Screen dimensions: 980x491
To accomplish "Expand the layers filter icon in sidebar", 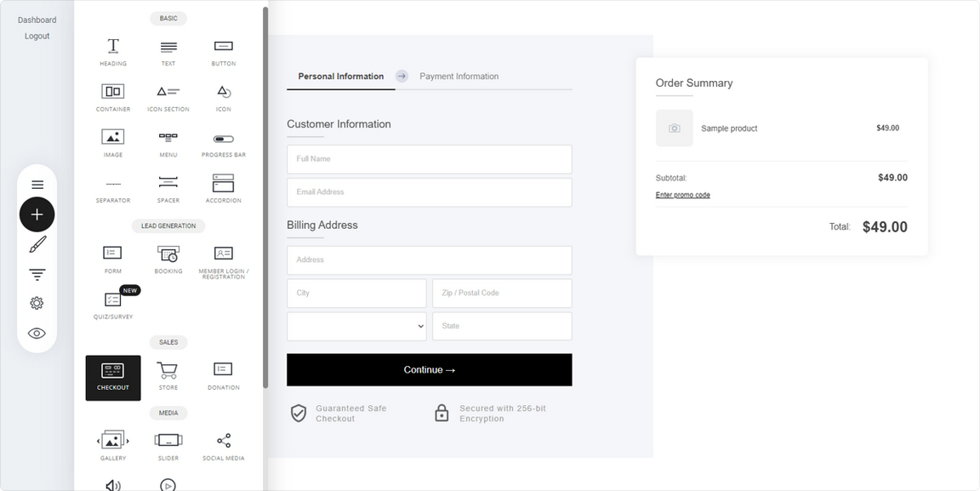I will [37, 274].
